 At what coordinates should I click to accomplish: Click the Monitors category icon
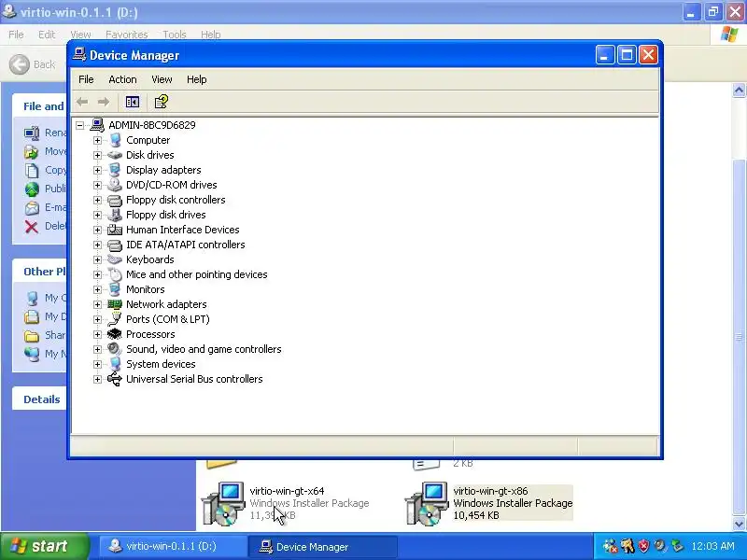tap(115, 289)
